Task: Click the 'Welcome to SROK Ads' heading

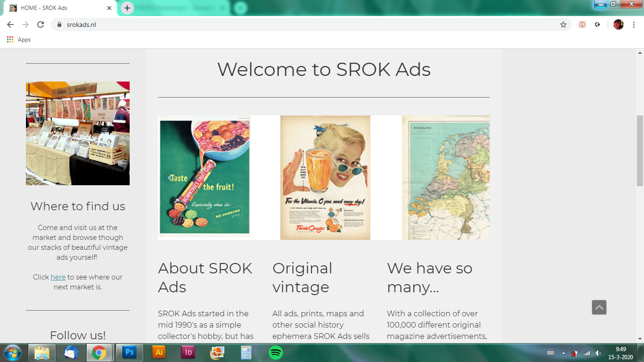Action: click(x=324, y=69)
